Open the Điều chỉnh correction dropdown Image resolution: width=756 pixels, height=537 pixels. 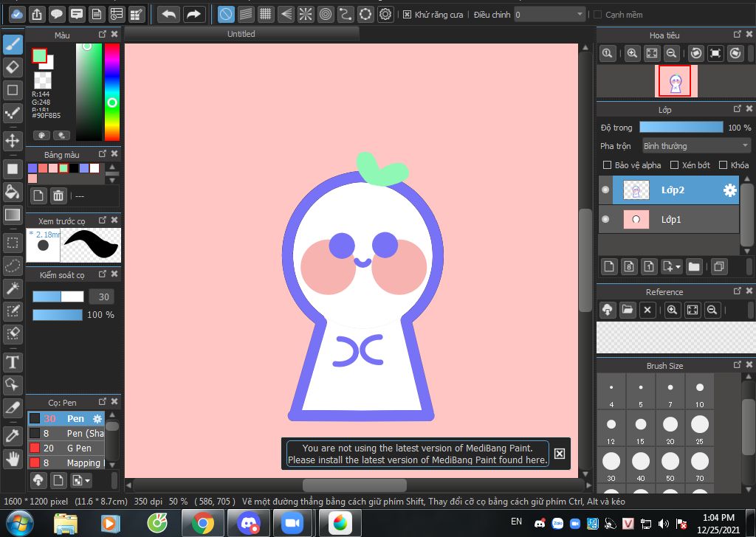(x=549, y=15)
